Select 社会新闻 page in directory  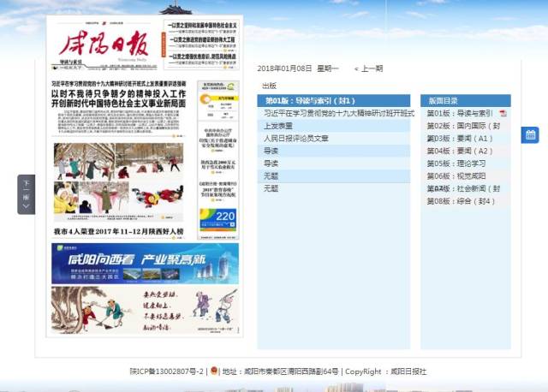click(x=463, y=188)
